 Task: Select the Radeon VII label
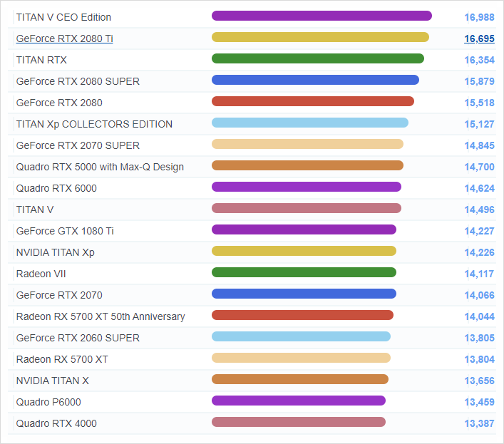point(41,274)
